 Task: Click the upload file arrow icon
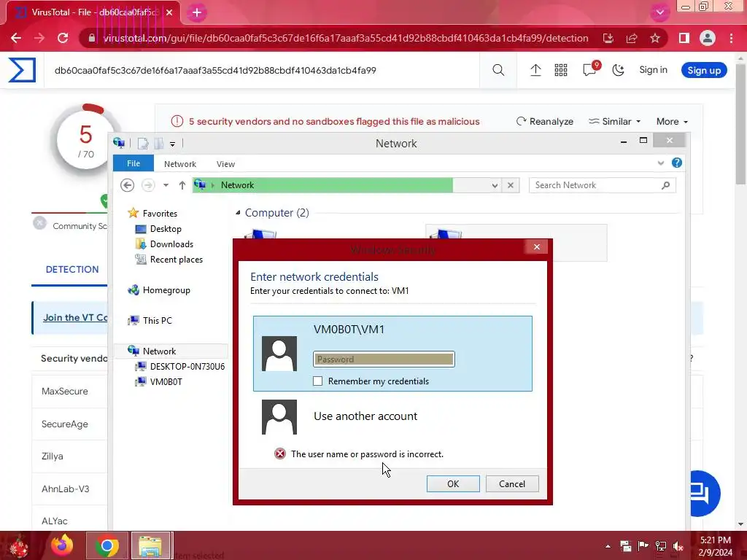click(x=535, y=70)
